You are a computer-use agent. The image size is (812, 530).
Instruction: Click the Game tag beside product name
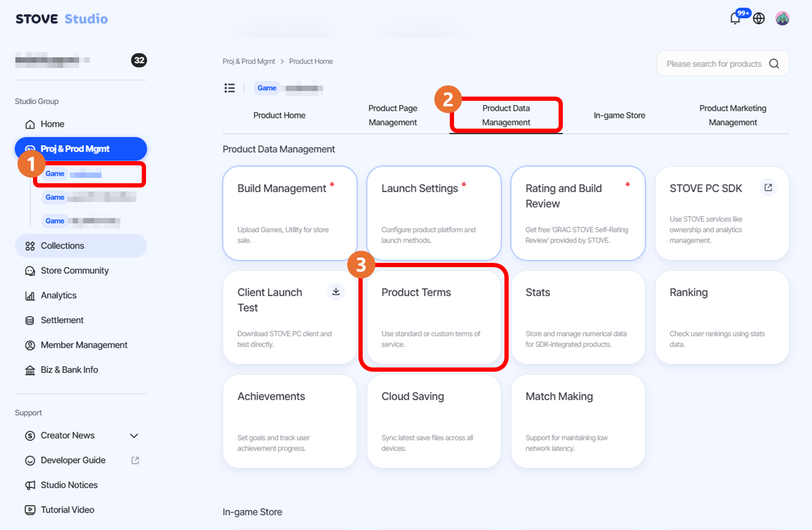point(267,88)
